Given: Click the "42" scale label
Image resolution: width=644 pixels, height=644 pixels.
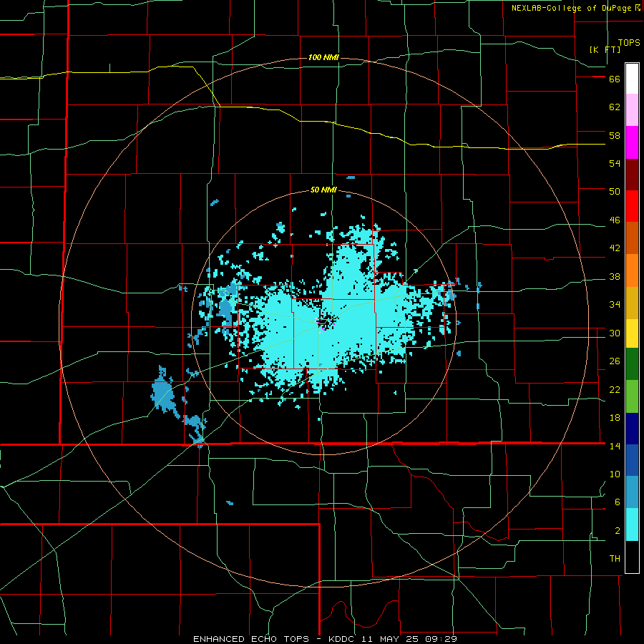Looking at the screenshot, I should click(x=615, y=248).
